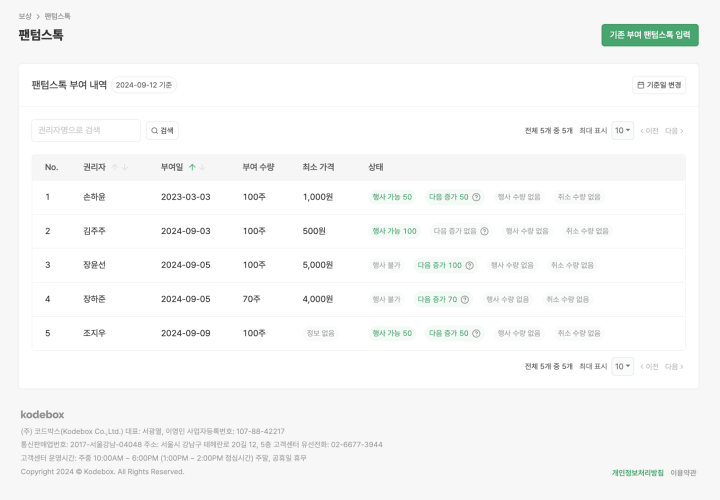
Task: Select 권리자 name 장하준
Action: pyautogui.click(x=94, y=299)
